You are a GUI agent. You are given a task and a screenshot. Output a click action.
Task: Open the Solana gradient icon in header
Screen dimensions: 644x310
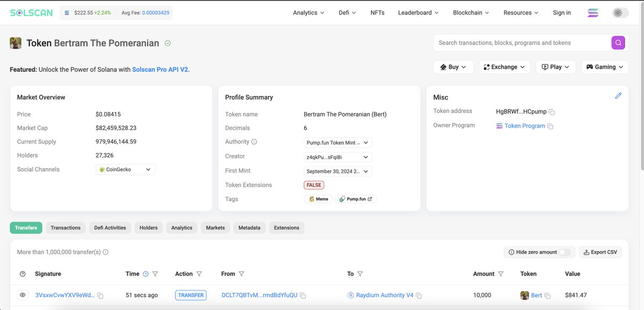593,13
